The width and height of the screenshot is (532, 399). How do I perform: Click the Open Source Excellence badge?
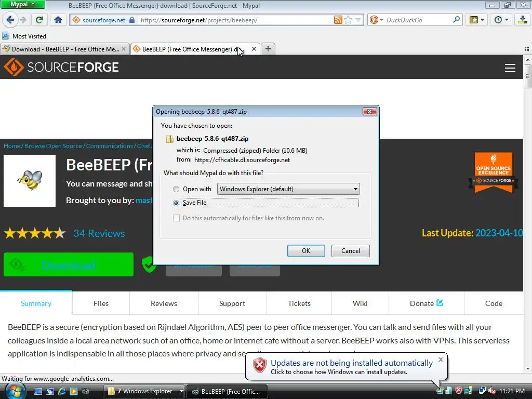pyautogui.click(x=494, y=172)
